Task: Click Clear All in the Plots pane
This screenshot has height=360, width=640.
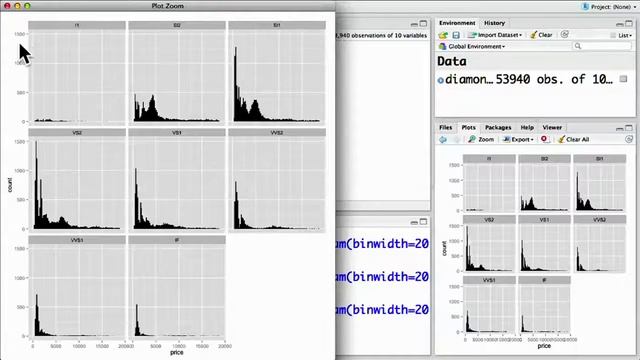Action: coord(573,140)
